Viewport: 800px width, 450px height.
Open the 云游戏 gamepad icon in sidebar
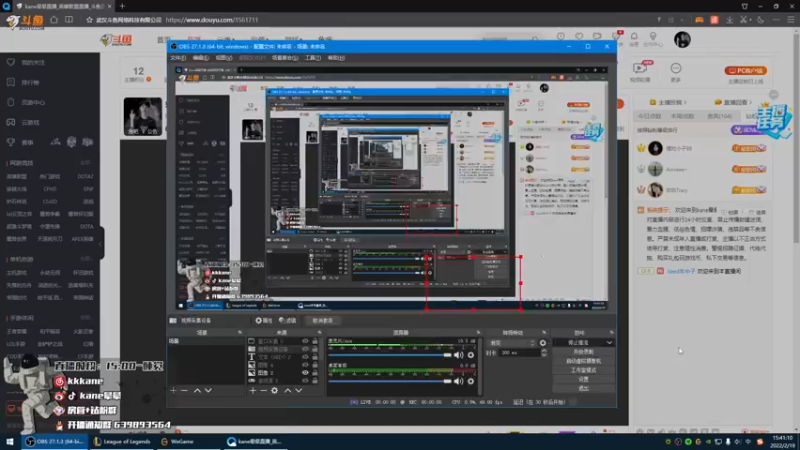[x=11, y=122]
